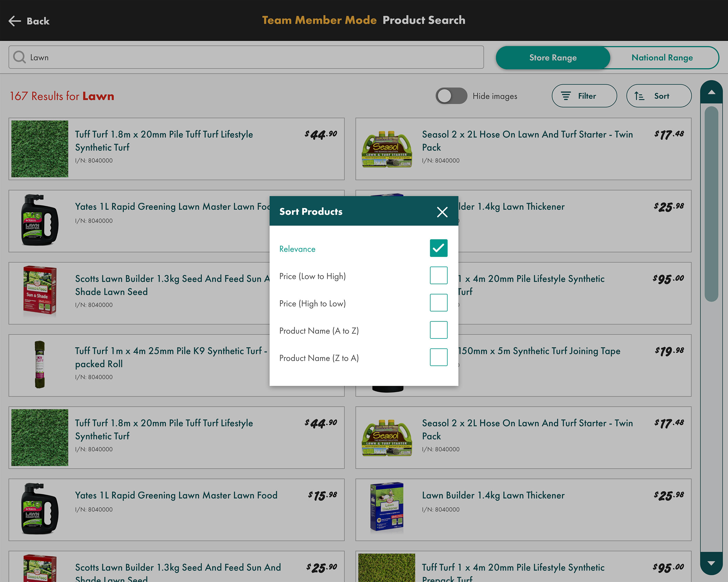Click Team Member Mode header text

(319, 20)
